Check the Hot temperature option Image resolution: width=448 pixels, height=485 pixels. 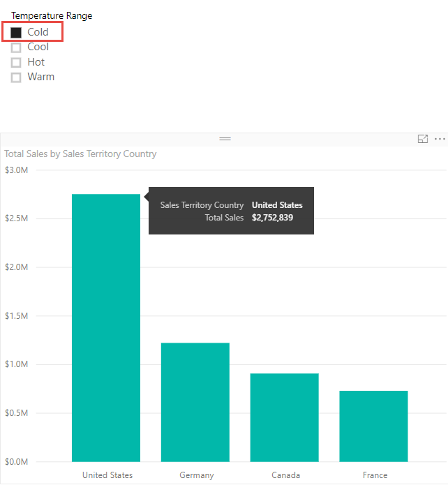(16, 63)
